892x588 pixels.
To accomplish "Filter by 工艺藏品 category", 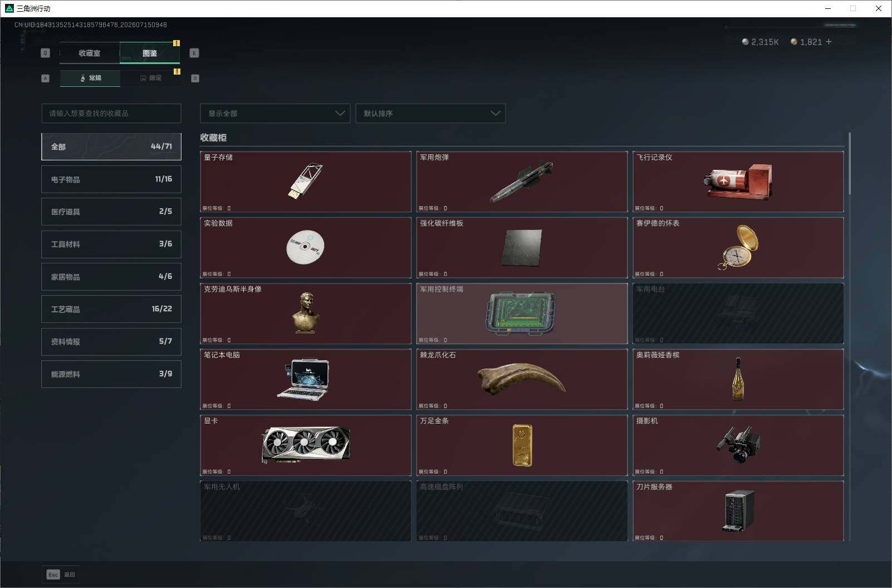I will pyautogui.click(x=111, y=309).
